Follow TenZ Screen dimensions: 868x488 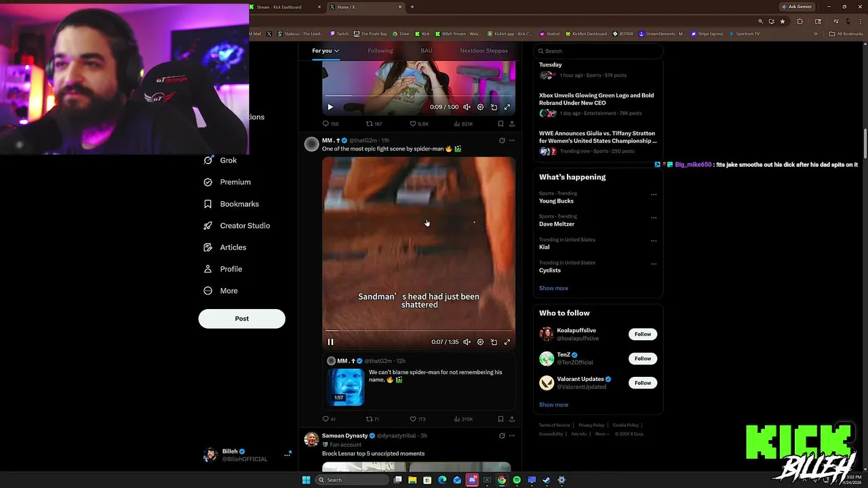point(643,359)
